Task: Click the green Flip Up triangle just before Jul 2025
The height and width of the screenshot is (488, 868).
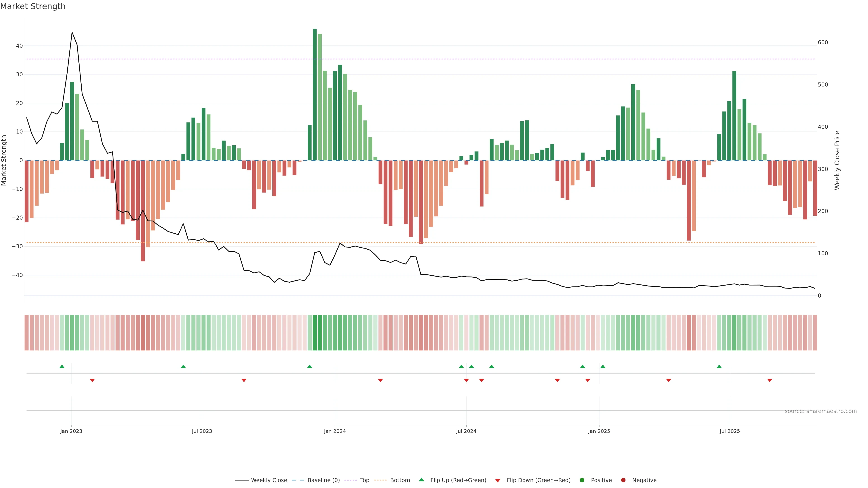Action: pos(719,366)
